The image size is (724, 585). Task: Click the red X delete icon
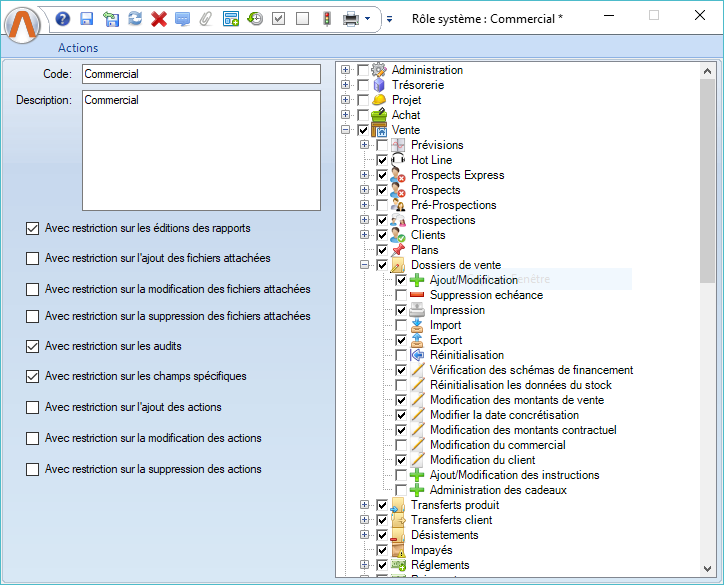(158, 19)
